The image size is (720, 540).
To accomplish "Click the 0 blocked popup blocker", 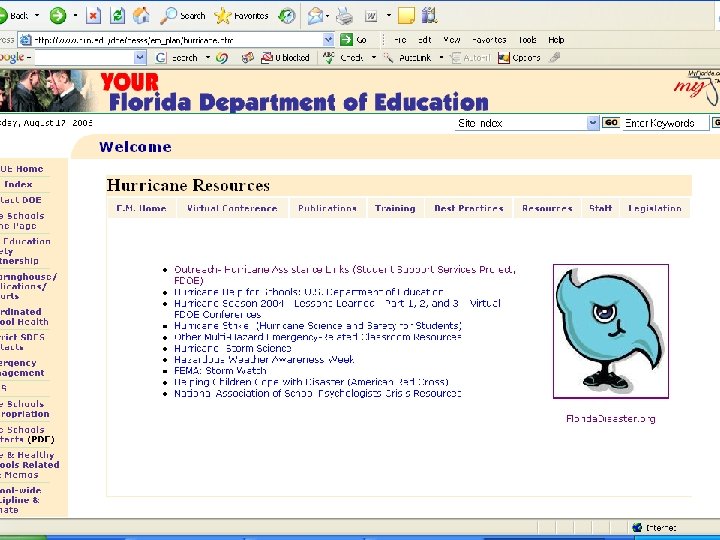I will 285,58.
